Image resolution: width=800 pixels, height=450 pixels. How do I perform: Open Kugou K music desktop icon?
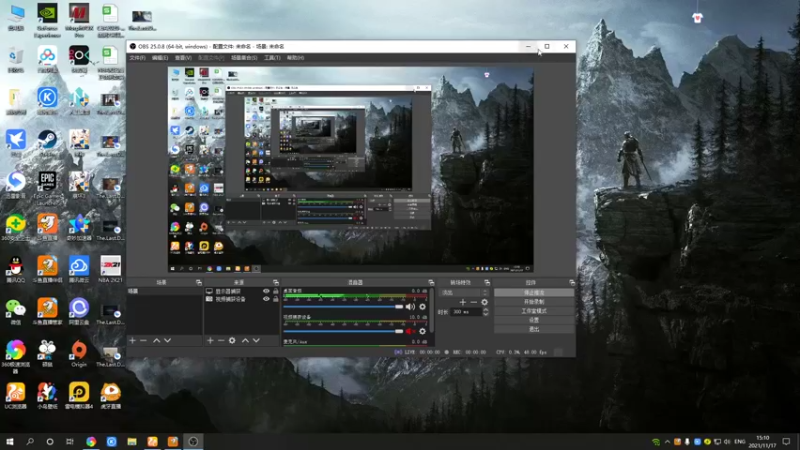pos(47,101)
